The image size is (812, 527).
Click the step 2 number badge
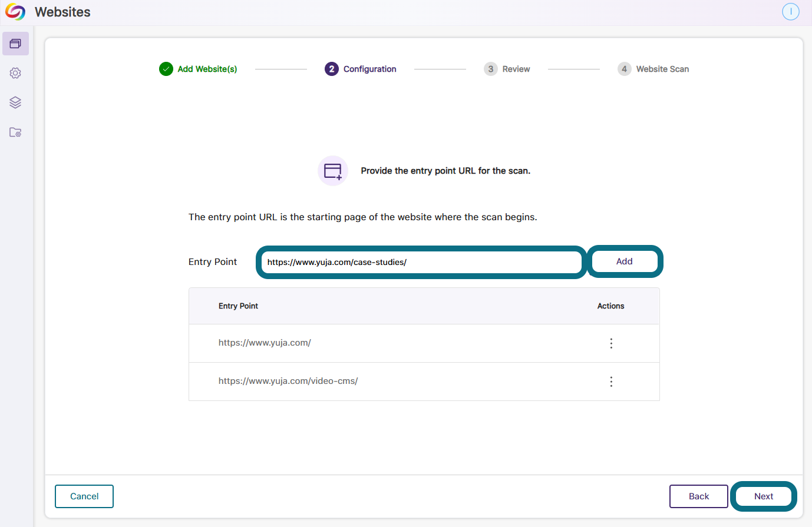coord(332,69)
